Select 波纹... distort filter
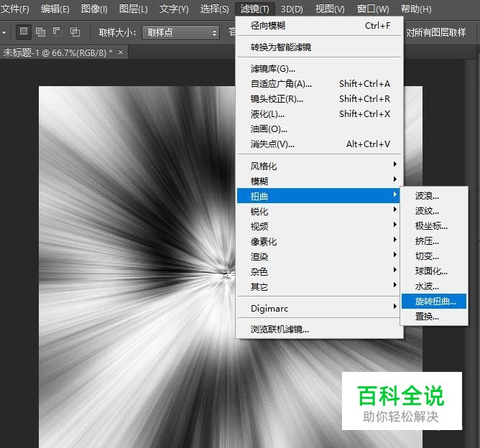The height and width of the screenshot is (448, 480). [x=434, y=210]
